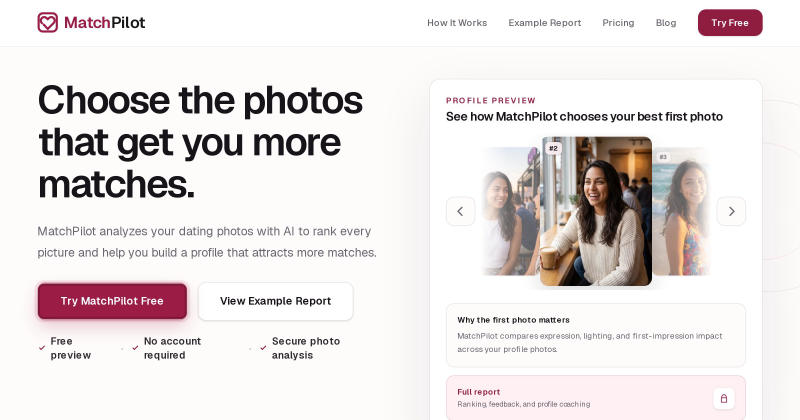Screen dimensions: 800x420
Task: Select the #3 beach photo thumbnail
Action: click(681, 211)
